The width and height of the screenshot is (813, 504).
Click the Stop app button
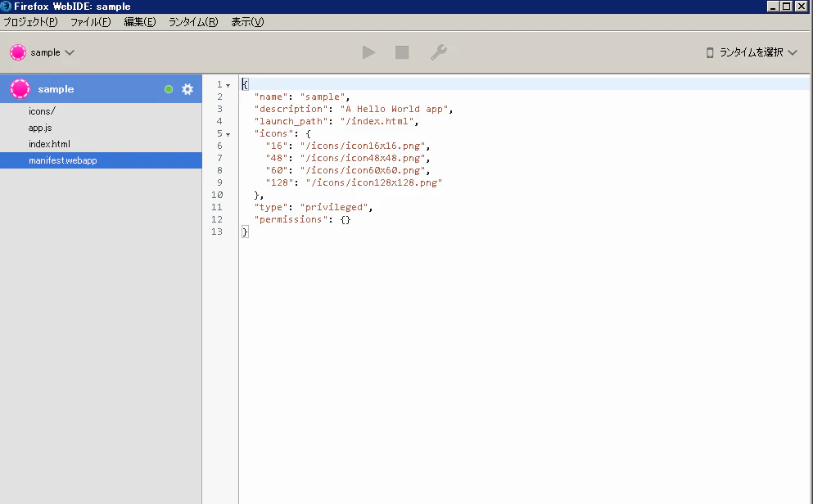tap(402, 52)
